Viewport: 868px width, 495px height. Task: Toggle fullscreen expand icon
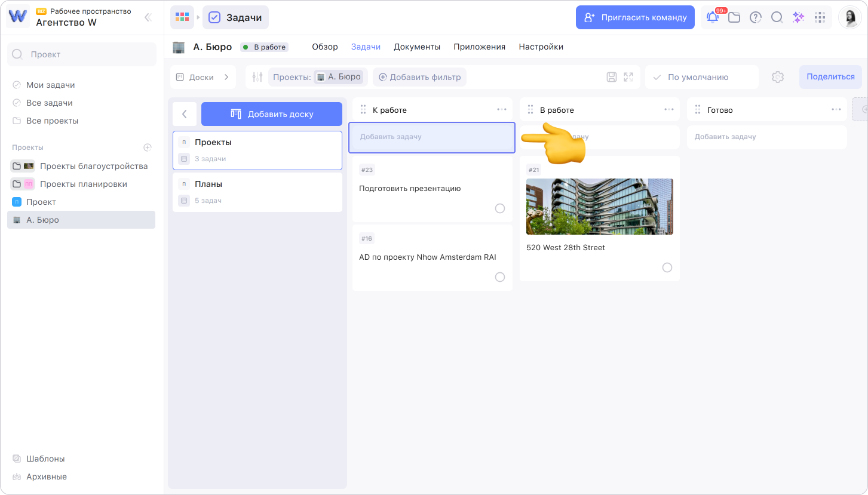click(x=628, y=77)
